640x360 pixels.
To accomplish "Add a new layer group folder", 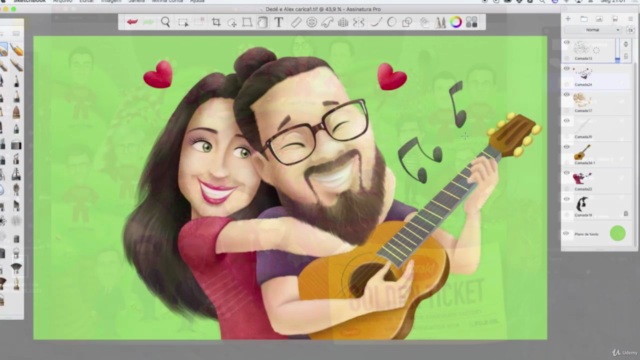I will 584,19.
